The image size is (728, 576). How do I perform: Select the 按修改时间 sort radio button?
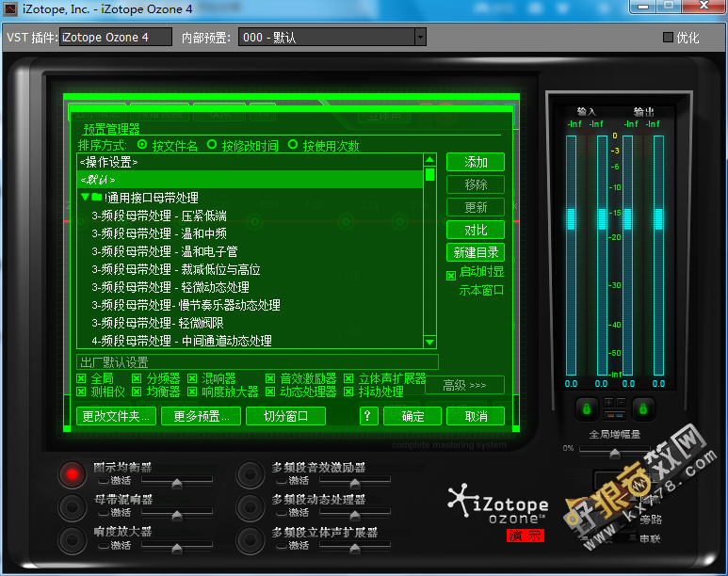[212, 145]
